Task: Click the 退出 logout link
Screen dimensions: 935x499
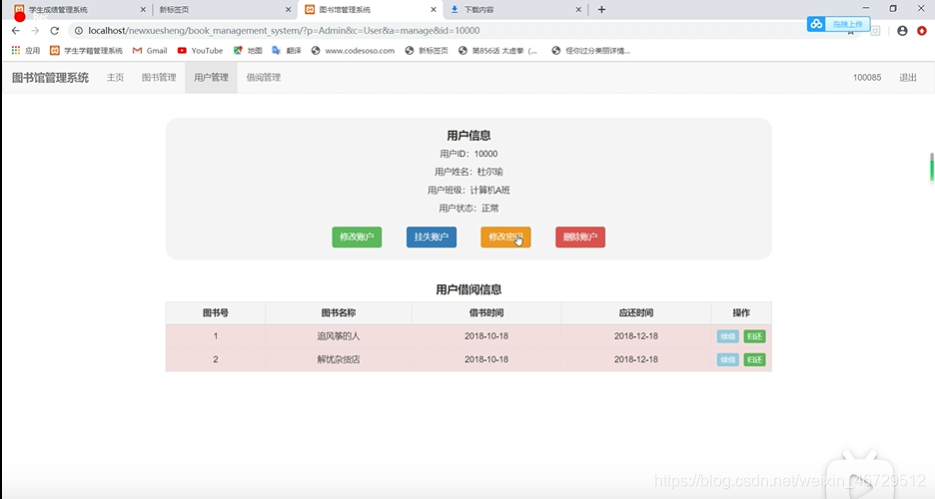Action: tap(908, 78)
